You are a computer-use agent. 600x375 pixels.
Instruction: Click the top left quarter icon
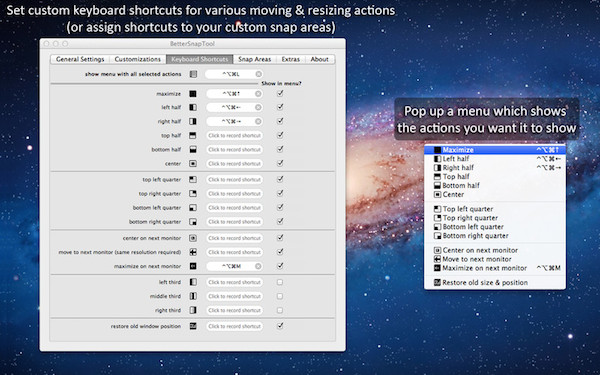point(193,179)
